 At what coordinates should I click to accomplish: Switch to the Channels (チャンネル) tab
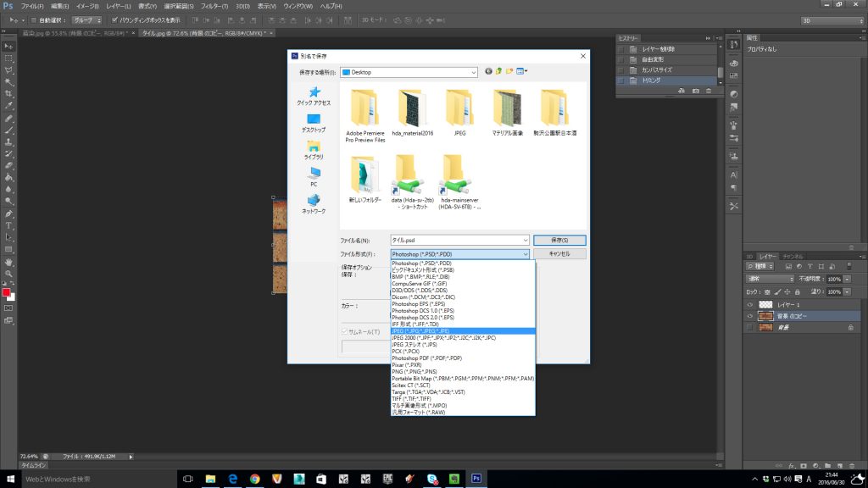click(793, 256)
